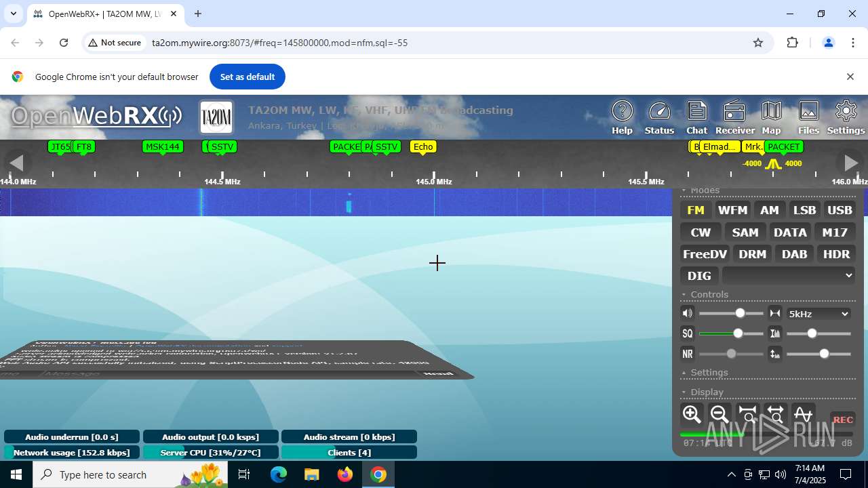Viewport: 868px width, 488px height.
Task: Enable the DIG digital mode button
Action: pos(699,276)
